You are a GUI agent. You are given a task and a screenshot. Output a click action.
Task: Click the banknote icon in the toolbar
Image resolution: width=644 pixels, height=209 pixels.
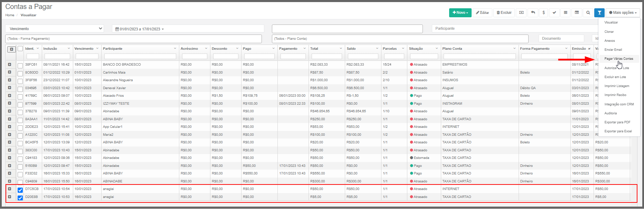521,13
